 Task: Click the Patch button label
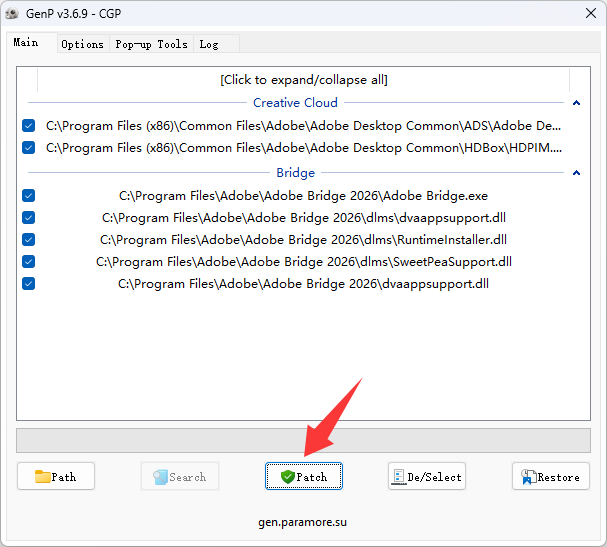[x=312, y=477]
